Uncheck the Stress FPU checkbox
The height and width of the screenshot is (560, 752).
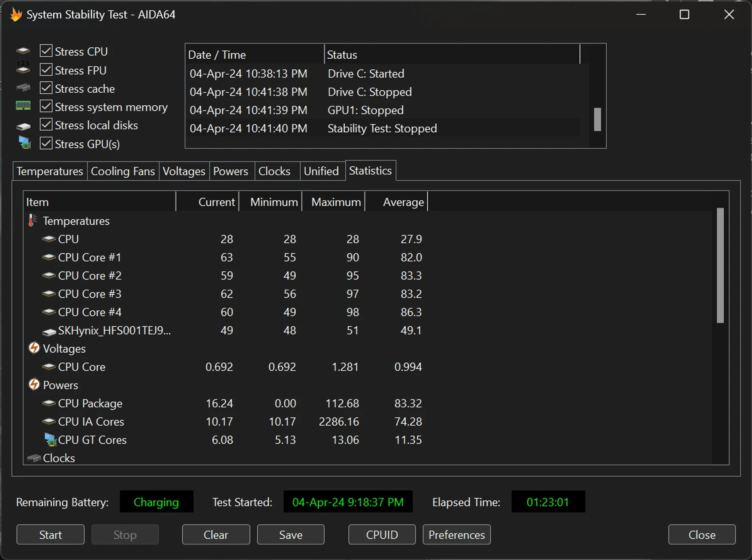coord(46,70)
